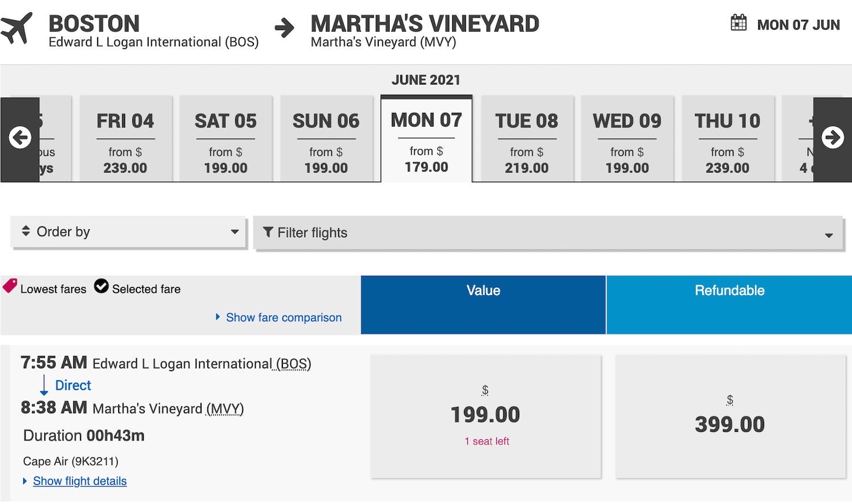Image resolution: width=852 pixels, height=504 pixels.
Task: Expand the Filter flights dropdown
Action: [x=548, y=233]
